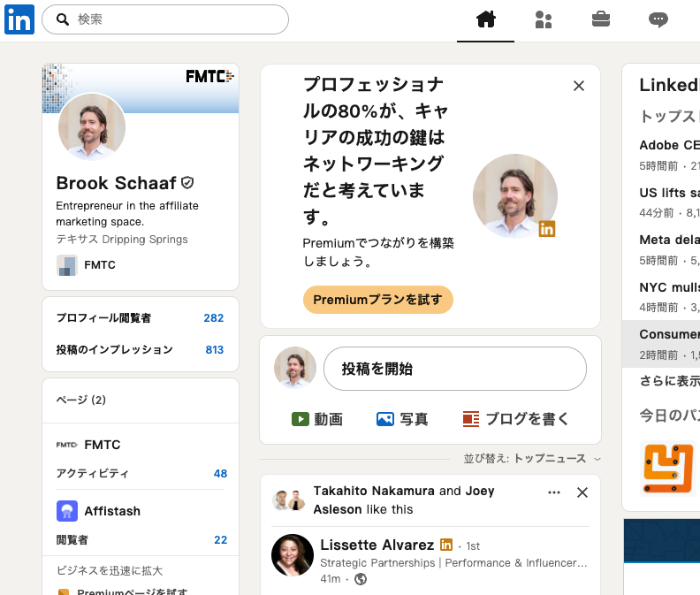Go to the Home tab icon

(x=486, y=19)
